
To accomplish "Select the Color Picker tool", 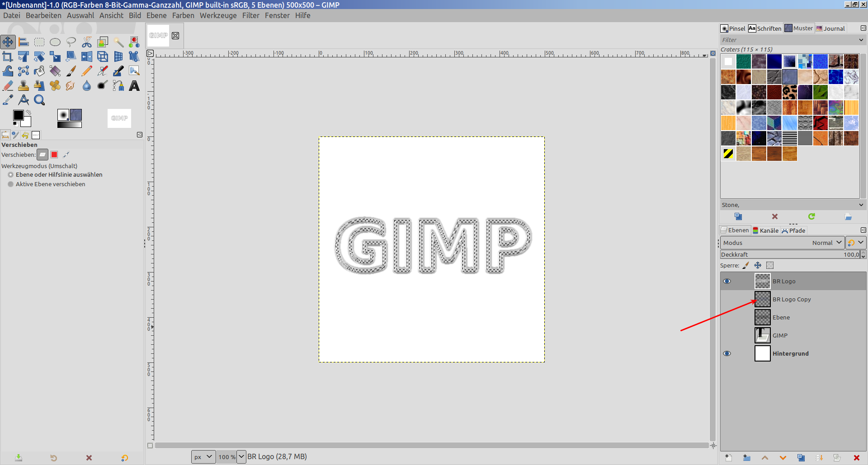I will [8, 100].
